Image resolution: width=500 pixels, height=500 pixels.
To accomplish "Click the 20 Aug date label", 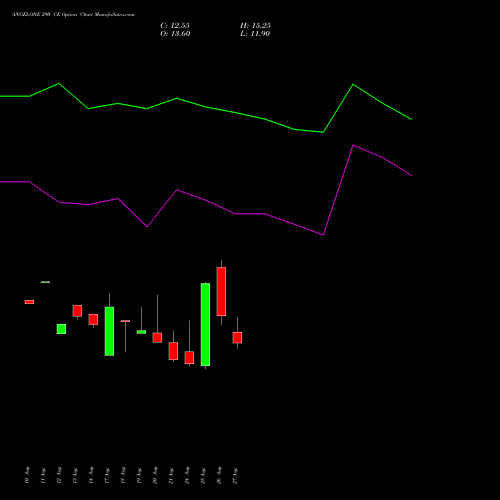I will pos(155,475).
